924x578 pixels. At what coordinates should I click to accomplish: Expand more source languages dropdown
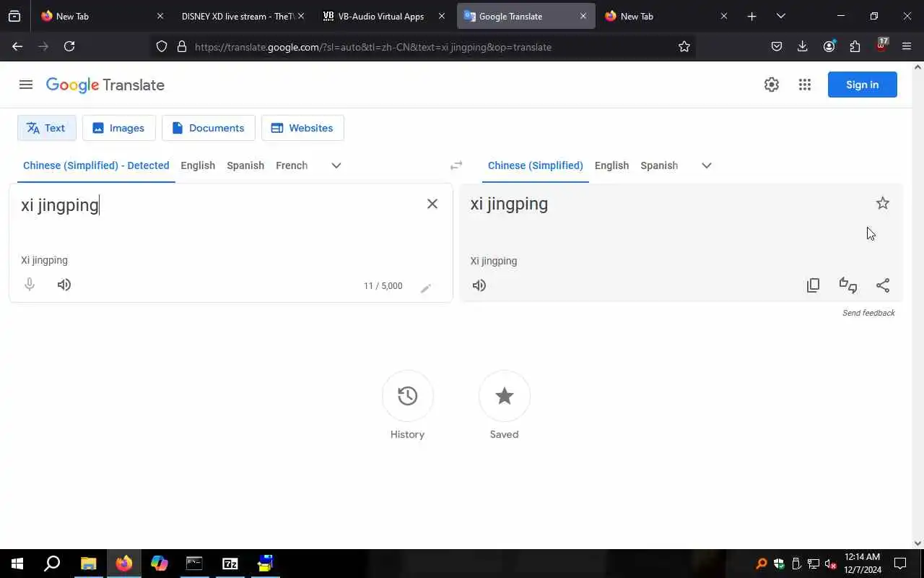[x=336, y=165]
